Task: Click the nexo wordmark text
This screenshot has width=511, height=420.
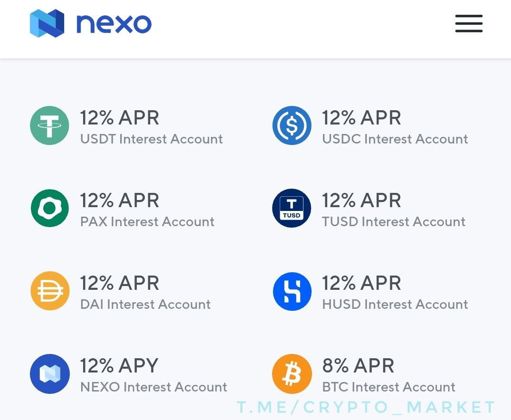Action: pyautogui.click(x=114, y=24)
